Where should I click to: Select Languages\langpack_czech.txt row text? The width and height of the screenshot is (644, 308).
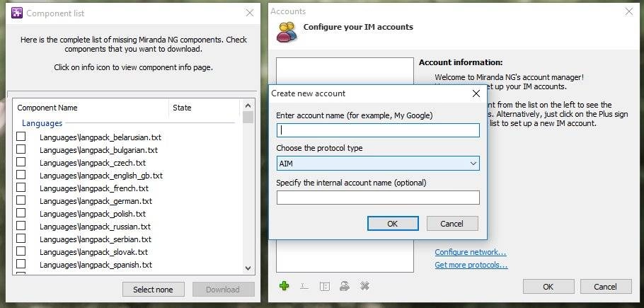click(x=93, y=163)
